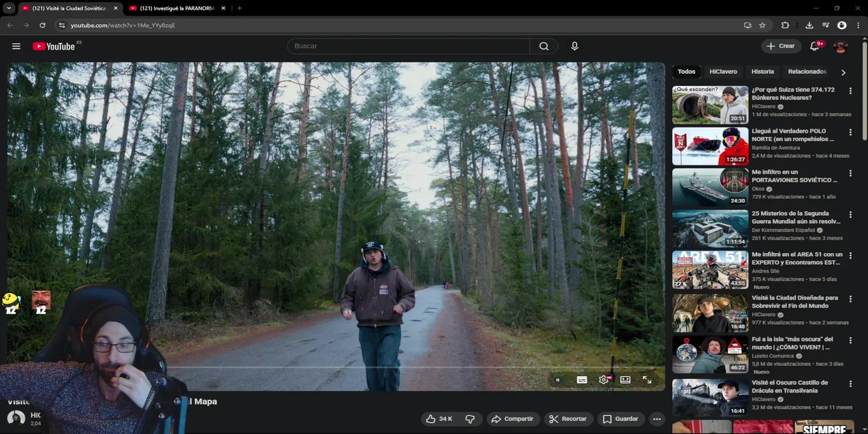Open Suiza 374.172 Búnkeres thumbnail

[x=710, y=105]
